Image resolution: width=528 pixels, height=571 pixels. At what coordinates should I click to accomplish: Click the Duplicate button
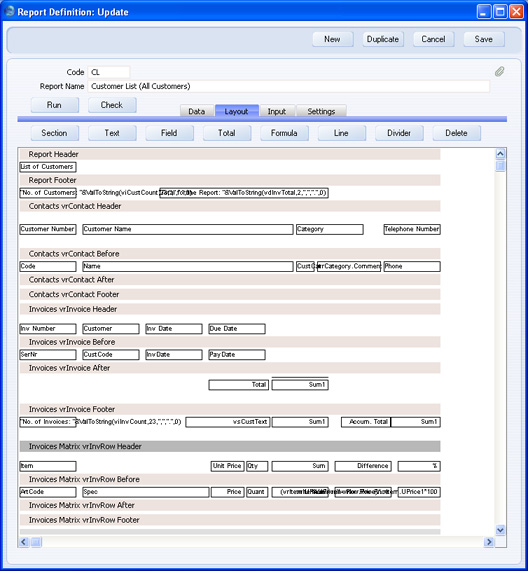pyautogui.click(x=383, y=39)
